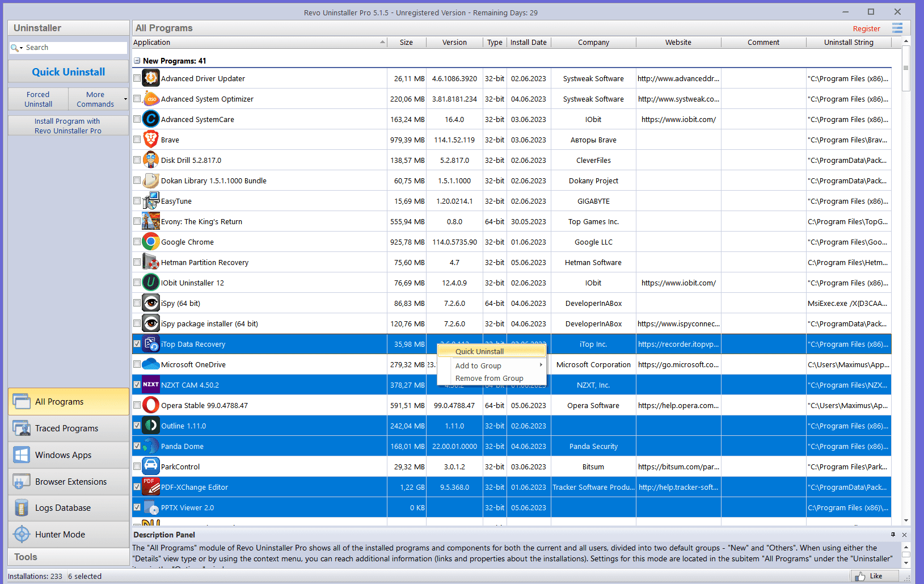The height and width of the screenshot is (584, 924).
Task: Check the Brave checkbox
Action: pyautogui.click(x=137, y=140)
